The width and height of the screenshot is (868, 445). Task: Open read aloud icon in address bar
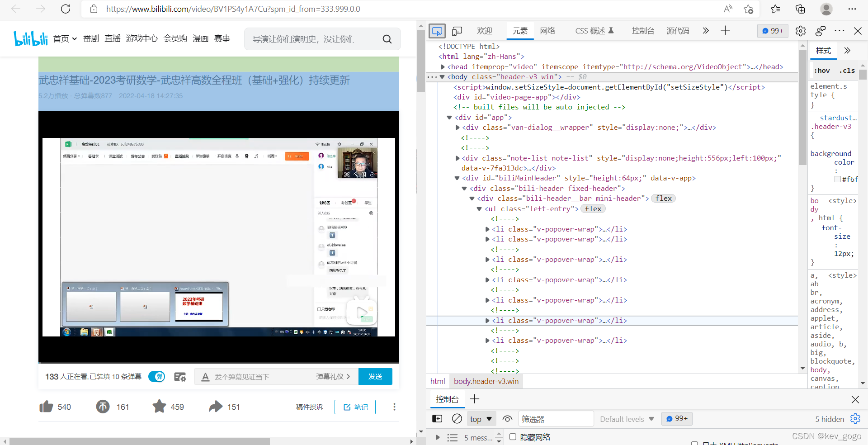(x=728, y=9)
